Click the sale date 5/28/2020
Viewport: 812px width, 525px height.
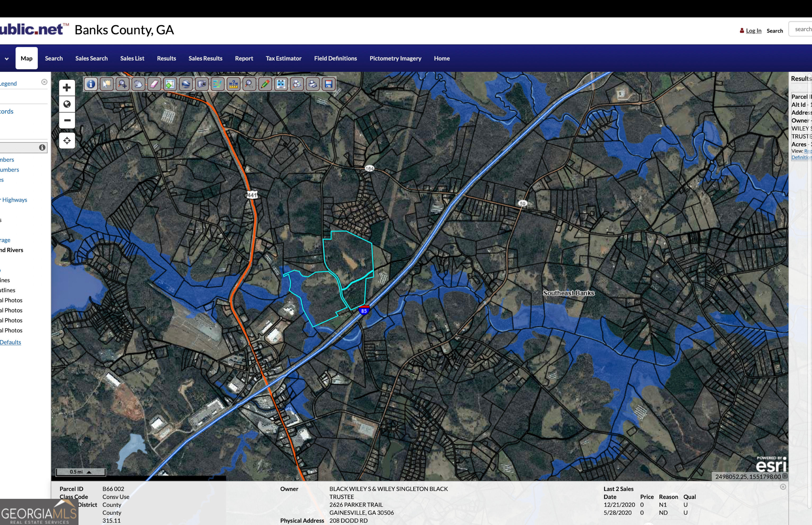pos(617,513)
